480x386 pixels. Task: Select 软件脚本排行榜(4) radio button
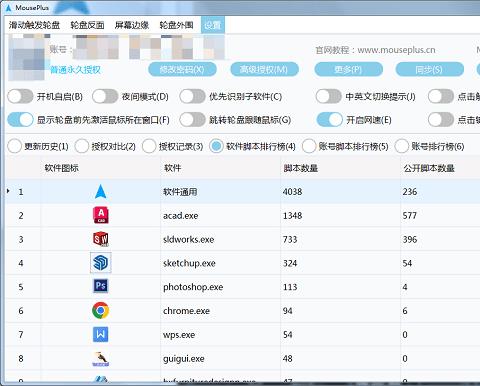click(216, 146)
